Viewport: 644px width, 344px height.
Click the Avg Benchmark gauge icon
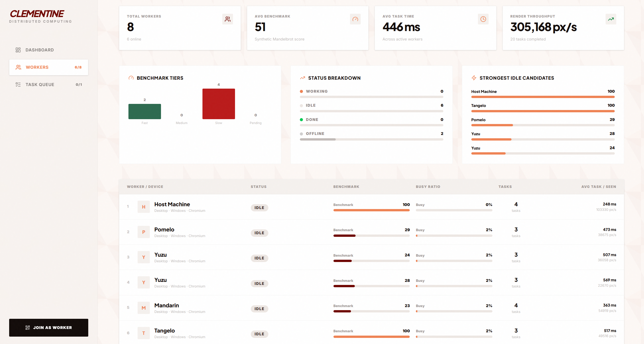tap(355, 19)
